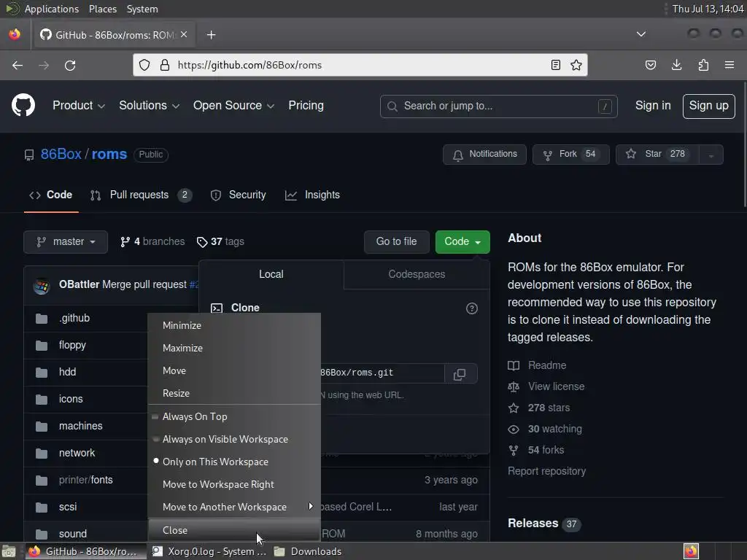Fork the repository with Fork button
747x560 pixels.
[570, 155]
